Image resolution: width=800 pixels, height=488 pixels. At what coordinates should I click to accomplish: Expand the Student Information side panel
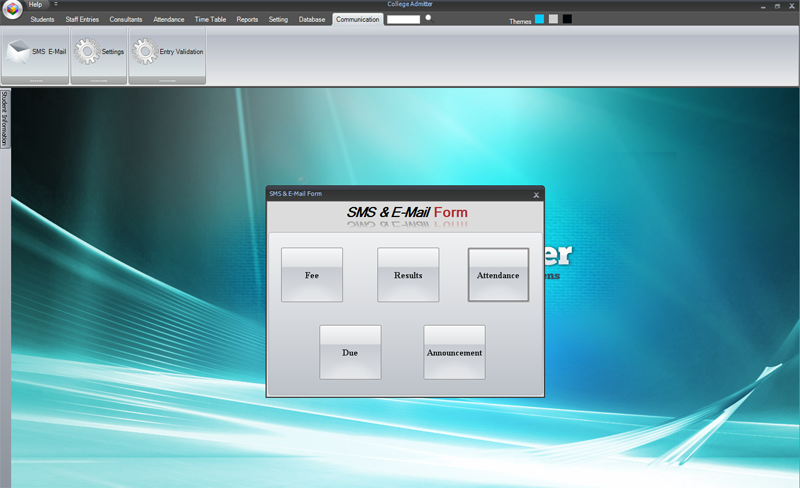click(x=5, y=118)
